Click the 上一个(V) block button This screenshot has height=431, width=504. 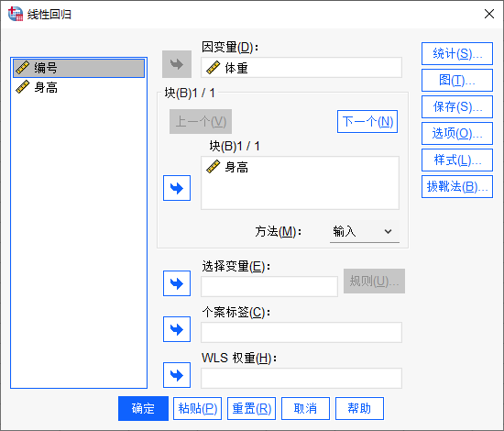(201, 122)
